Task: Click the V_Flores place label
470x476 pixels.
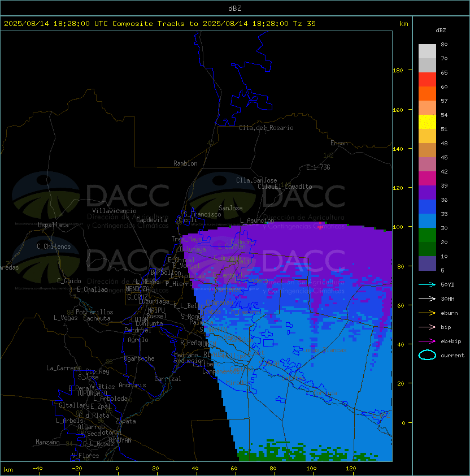Action: pos(85,456)
